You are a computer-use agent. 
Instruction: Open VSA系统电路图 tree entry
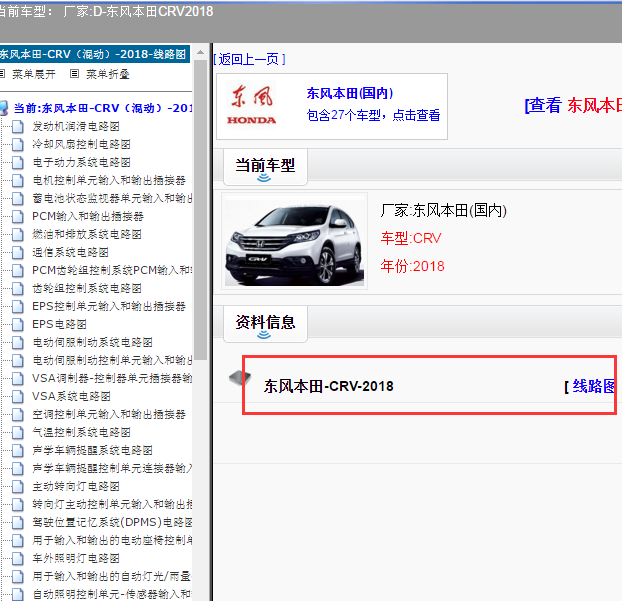tap(71, 397)
